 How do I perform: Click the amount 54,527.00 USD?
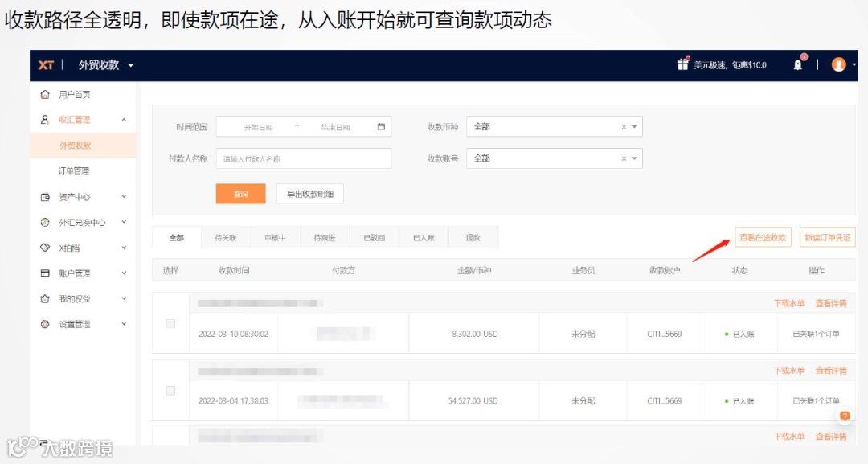coord(473,401)
